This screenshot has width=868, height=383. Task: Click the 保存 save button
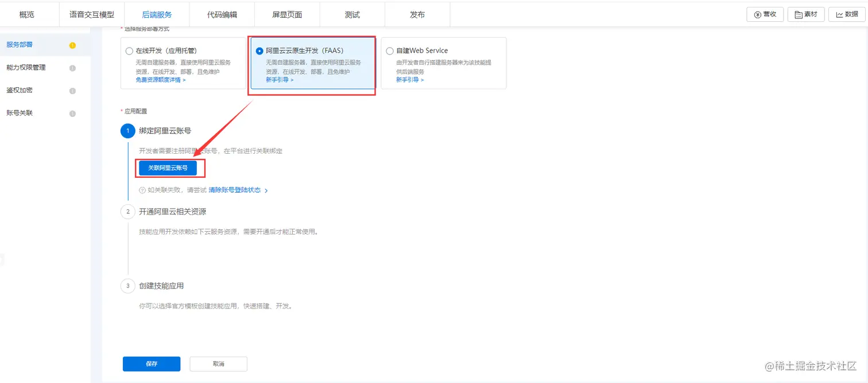151,364
